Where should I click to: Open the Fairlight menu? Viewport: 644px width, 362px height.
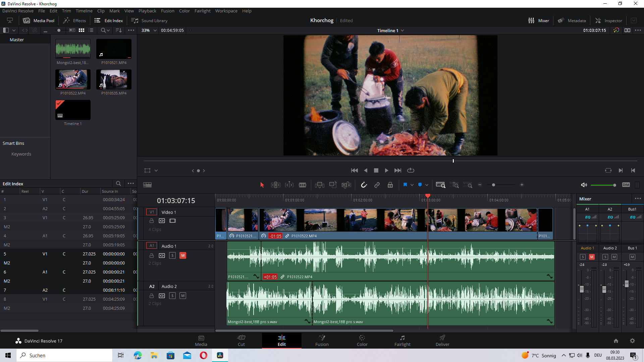[202, 11]
